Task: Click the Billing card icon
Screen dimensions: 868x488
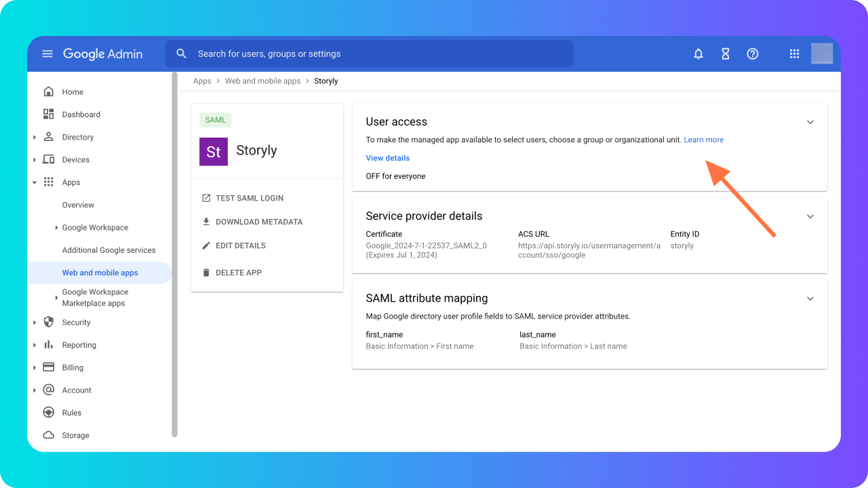Action: (48, 367)
